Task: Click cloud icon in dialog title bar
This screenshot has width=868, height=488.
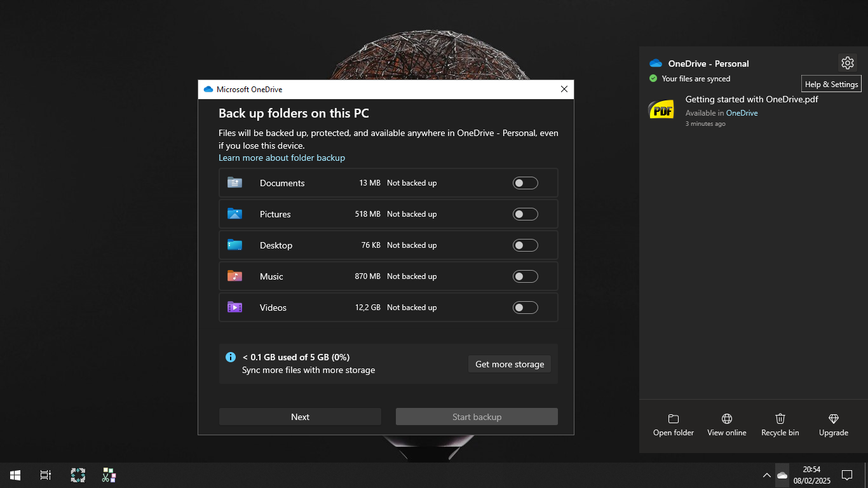Action: coord(208,90)
